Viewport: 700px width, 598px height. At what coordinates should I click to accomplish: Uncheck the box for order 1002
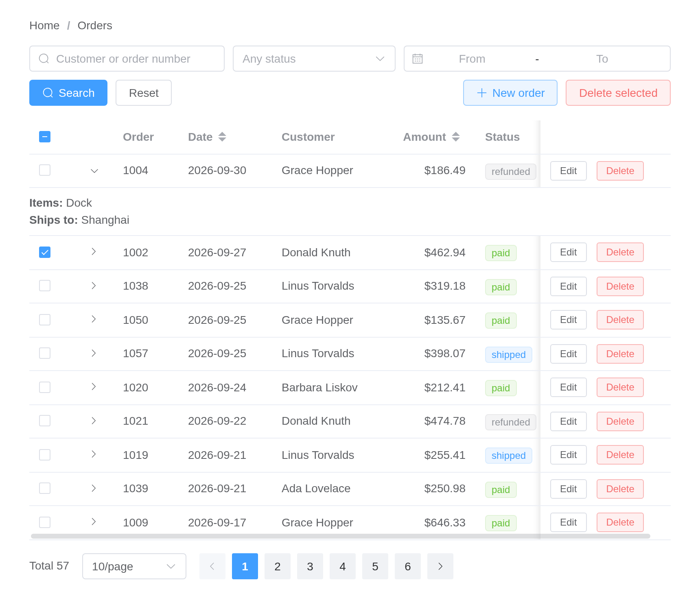pyautogui.click(x=45, y=252)
